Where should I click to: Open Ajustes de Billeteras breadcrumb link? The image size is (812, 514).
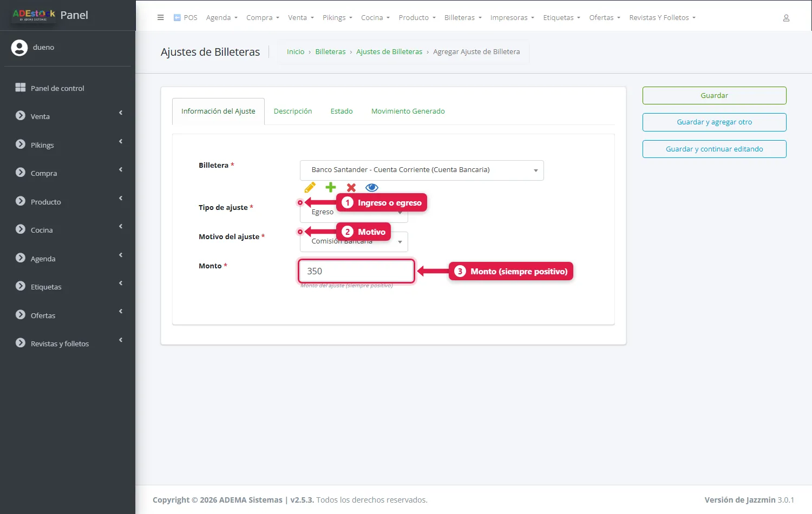389,52
